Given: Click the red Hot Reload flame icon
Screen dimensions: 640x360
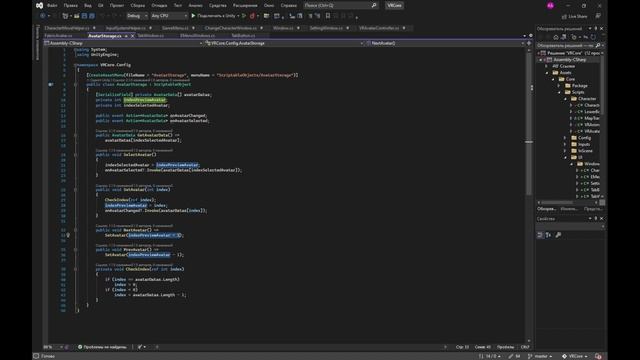Looking at the screenshot, I should [252, 16].
